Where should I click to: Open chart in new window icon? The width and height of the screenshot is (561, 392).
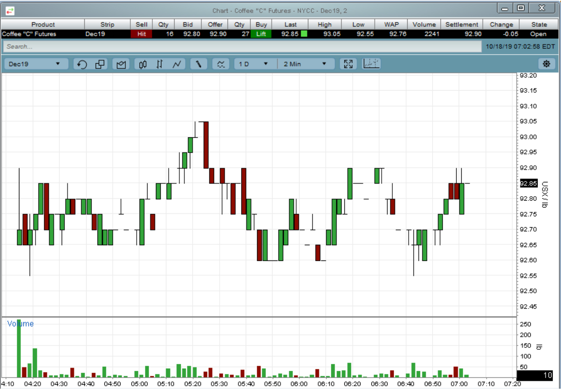tap(100, 64)
